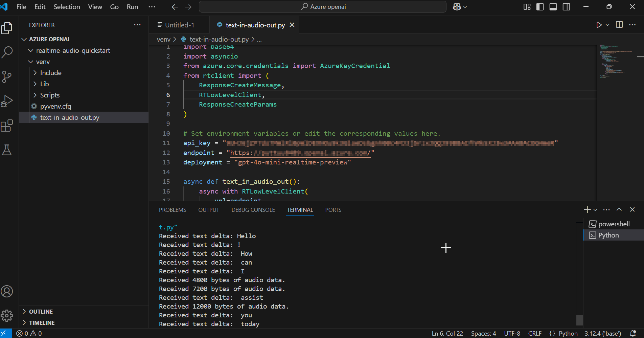The width and height of the screenshot is (644, 338).
Task: Click Ln 6, Col 22 in status bar
Action: pyautogui.click(x=447, y=333)
